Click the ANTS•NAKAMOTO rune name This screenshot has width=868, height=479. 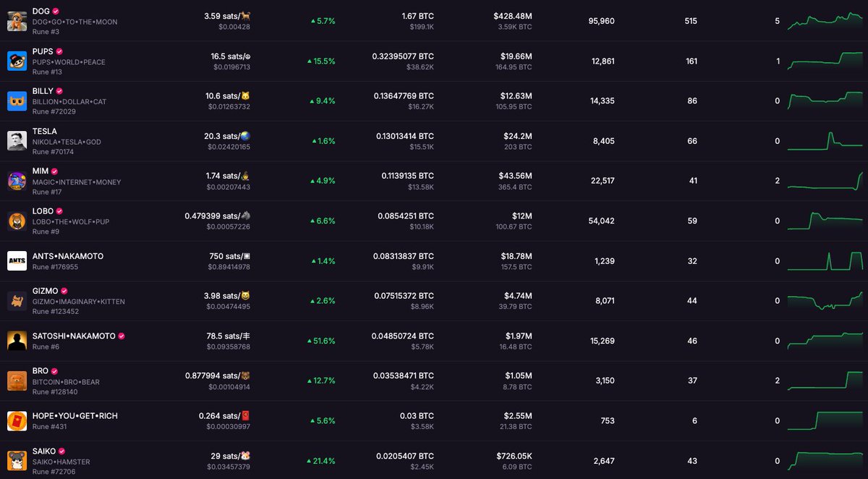point(68,256)
